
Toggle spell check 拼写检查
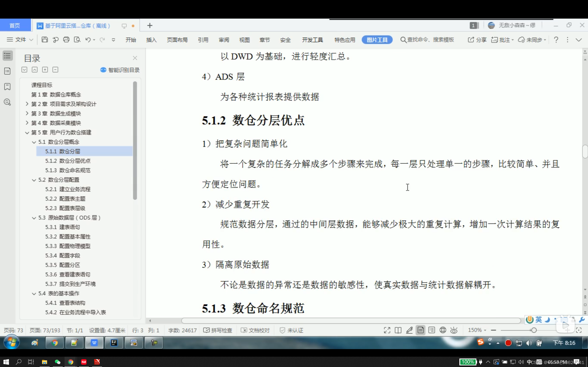click(218, 330)
